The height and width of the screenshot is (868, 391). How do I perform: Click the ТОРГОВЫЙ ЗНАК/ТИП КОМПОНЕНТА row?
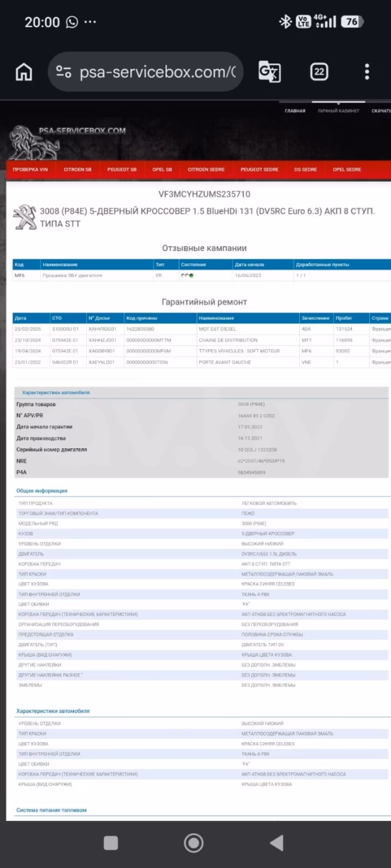pos(202,513)
